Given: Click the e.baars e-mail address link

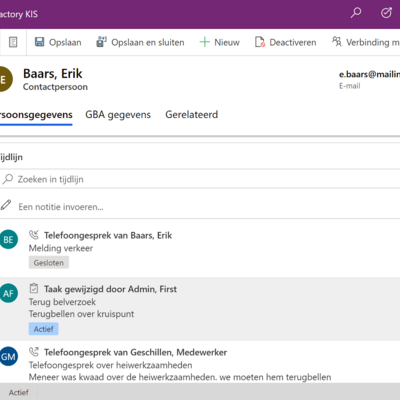Looking at the screenshot, I should click(x=369, y=74).
